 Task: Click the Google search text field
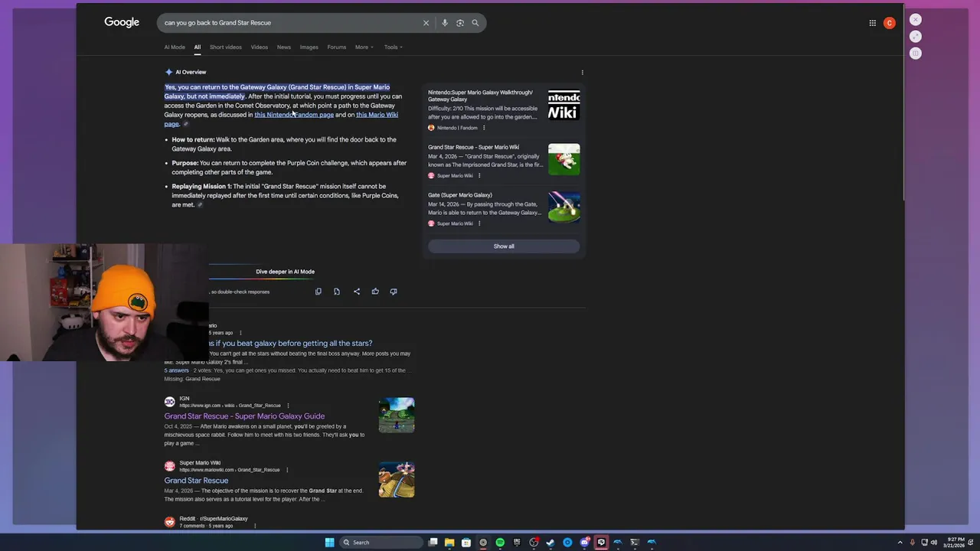[291, 23]
